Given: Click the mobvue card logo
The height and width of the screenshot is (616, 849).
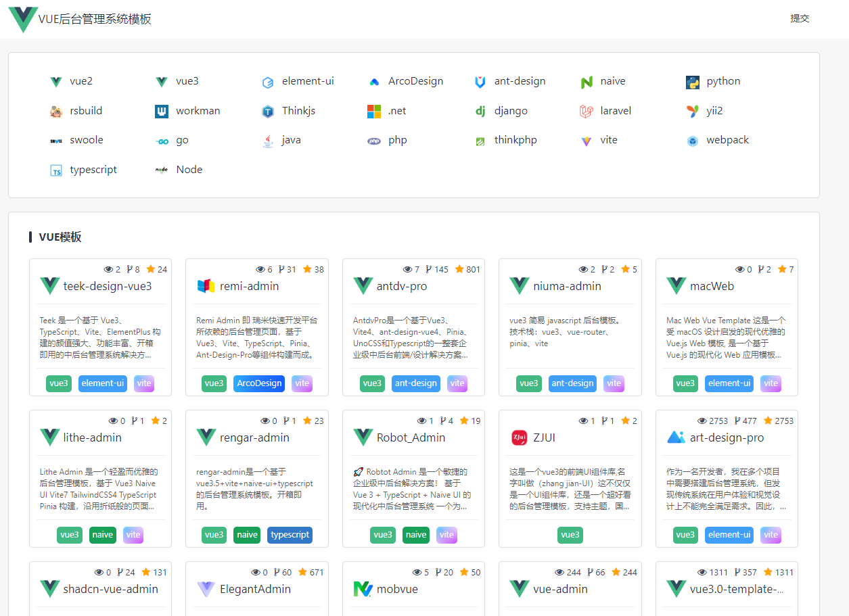Looking at the screenshot, I should pyautogui.click(x=363, y=589).
